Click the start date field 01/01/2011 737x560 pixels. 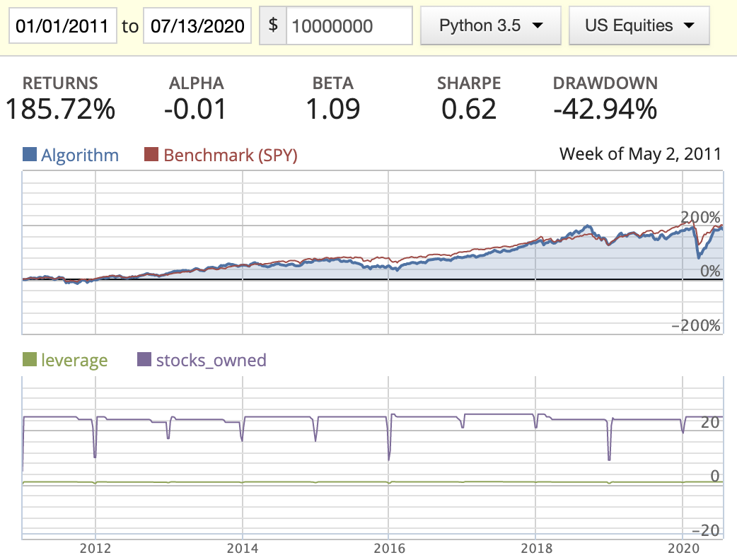point(62,26)
